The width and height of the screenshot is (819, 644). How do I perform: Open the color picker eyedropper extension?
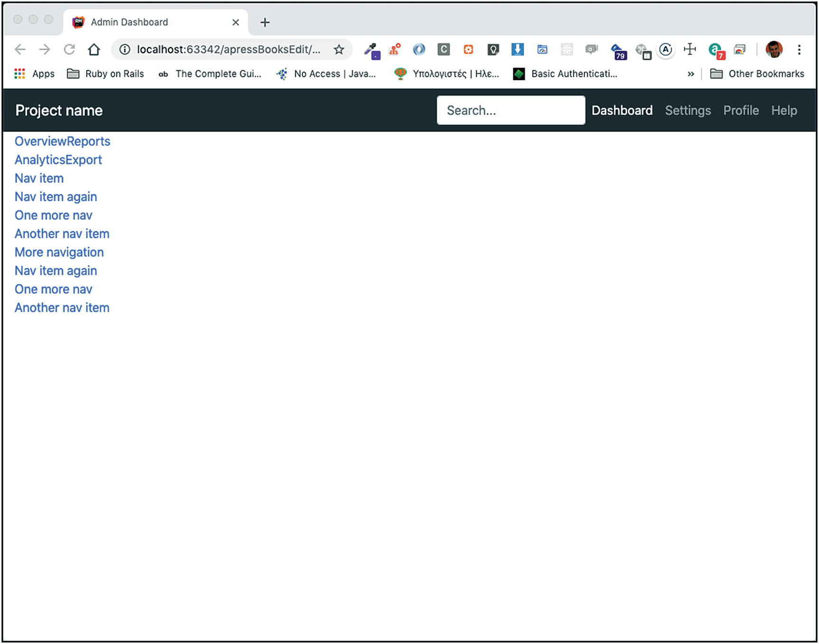click(371, 50)
